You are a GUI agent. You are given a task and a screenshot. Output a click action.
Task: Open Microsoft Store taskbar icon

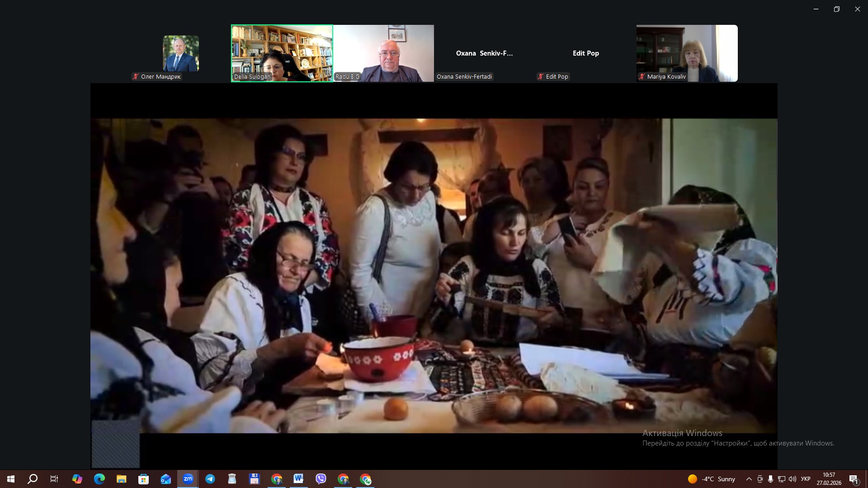pos(144,479)
